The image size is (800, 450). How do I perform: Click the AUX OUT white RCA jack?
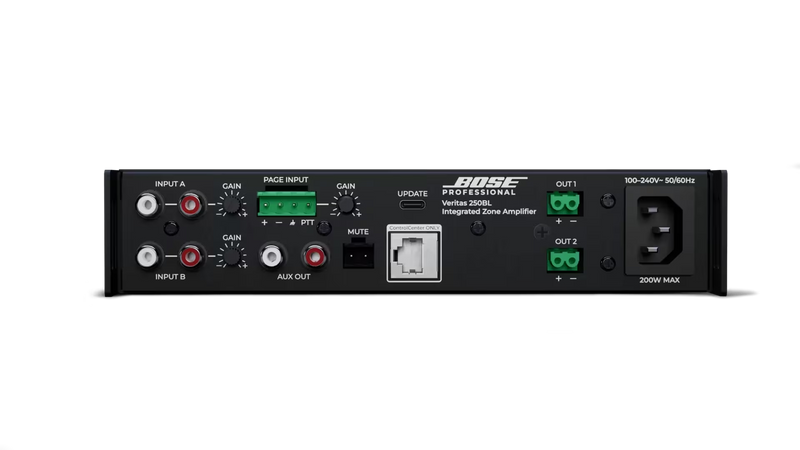tap(271, 256)
